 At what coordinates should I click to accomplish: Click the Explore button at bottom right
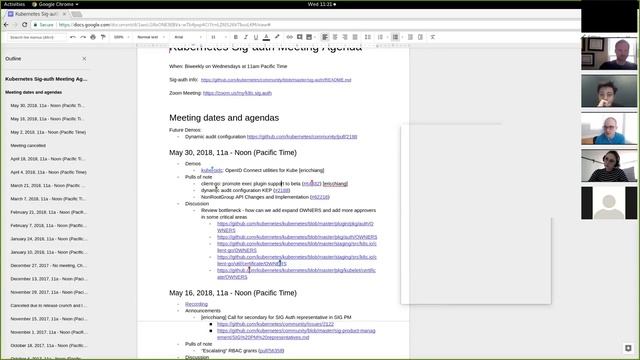[628, 348]
